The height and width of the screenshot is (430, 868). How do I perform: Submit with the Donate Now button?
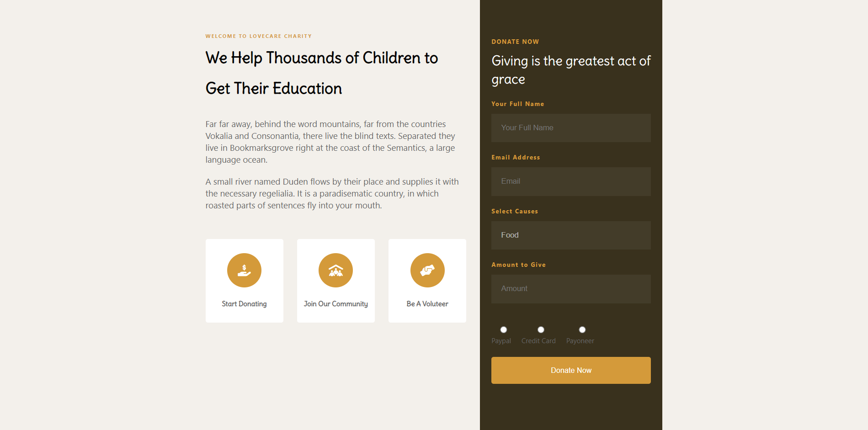tap(571, 370)
